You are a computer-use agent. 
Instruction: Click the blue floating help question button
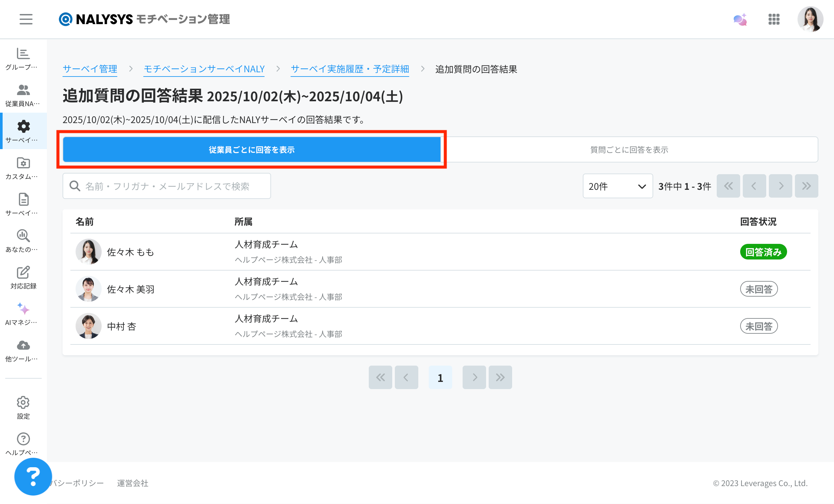coord(33,476)
